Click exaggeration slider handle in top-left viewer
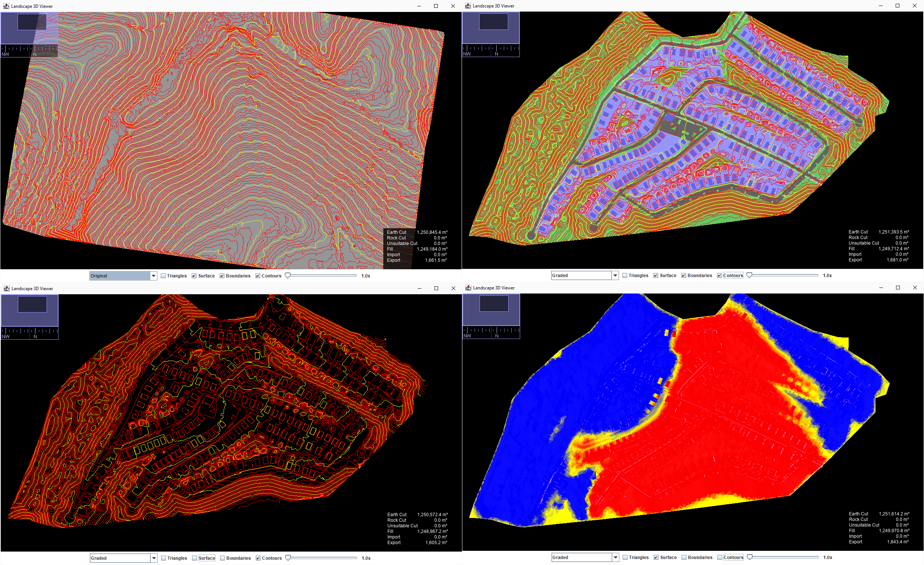Viewport: 924px width, 565px height. (287, 276)
